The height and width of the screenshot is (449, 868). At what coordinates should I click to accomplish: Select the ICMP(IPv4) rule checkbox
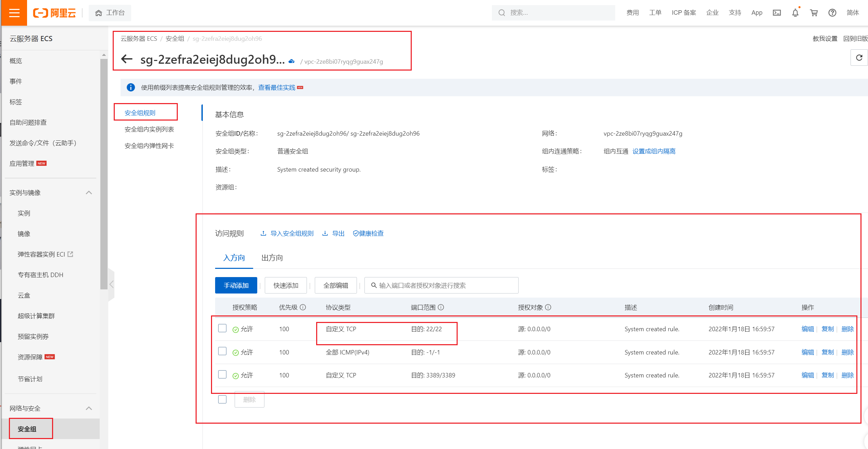coord(222,351)
